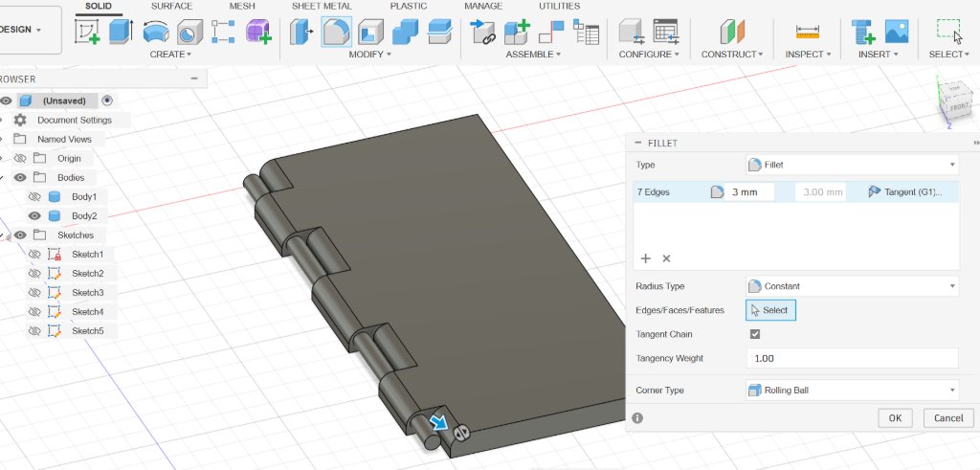
Task: Open the CONSTRUCT dropdown menu
Action: coord(732,55)
